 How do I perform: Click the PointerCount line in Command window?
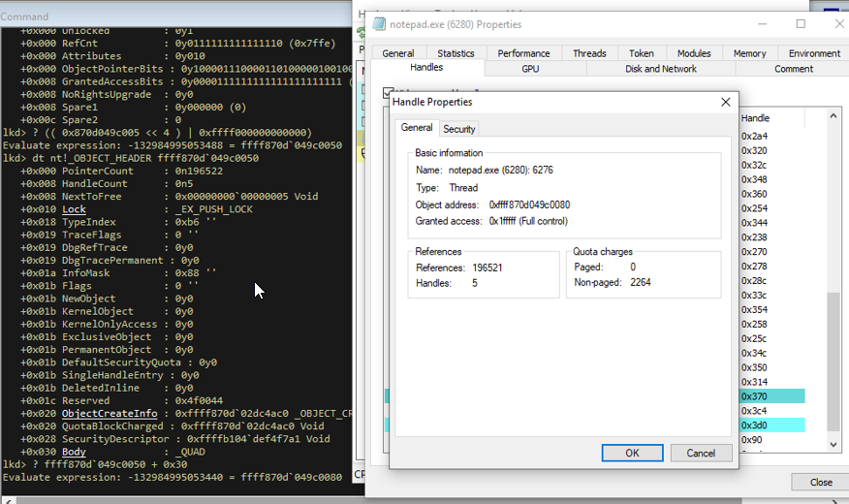point(121,171)
